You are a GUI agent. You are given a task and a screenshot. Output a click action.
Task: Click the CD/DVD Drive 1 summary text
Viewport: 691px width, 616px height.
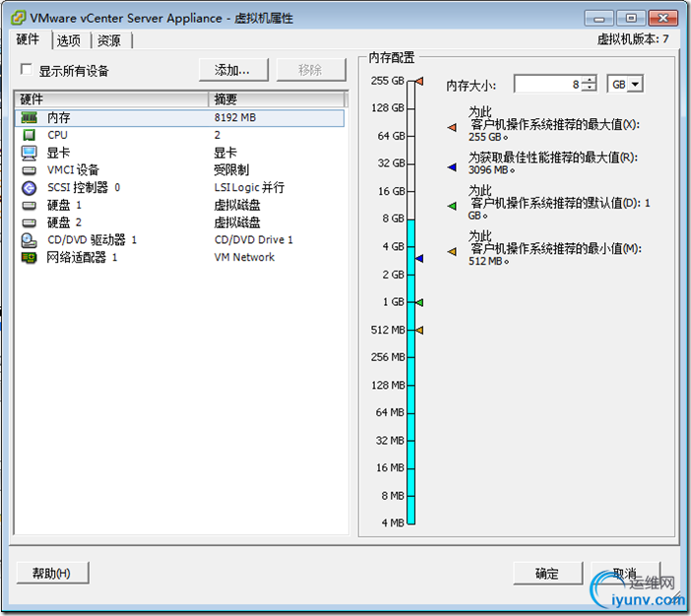(253, 240)
